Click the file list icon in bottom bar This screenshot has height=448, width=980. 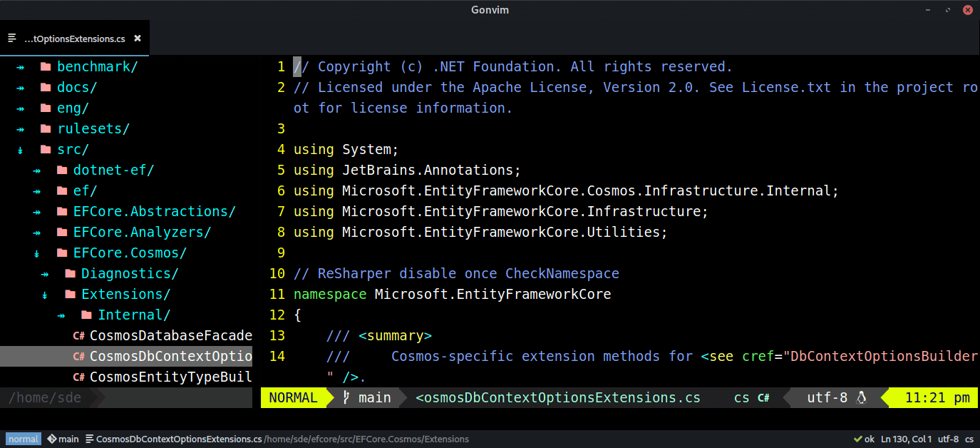point(90,439)
